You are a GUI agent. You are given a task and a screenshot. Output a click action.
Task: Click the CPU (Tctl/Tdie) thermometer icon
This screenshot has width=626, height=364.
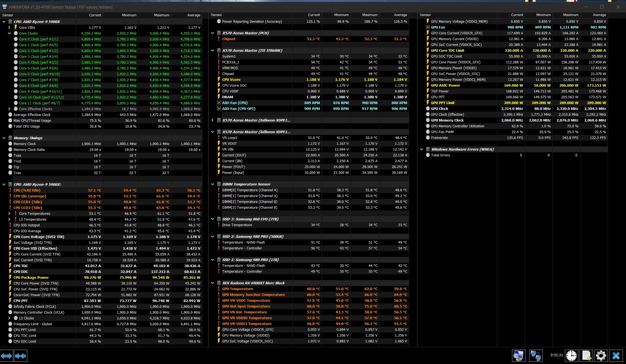(10, 190)
